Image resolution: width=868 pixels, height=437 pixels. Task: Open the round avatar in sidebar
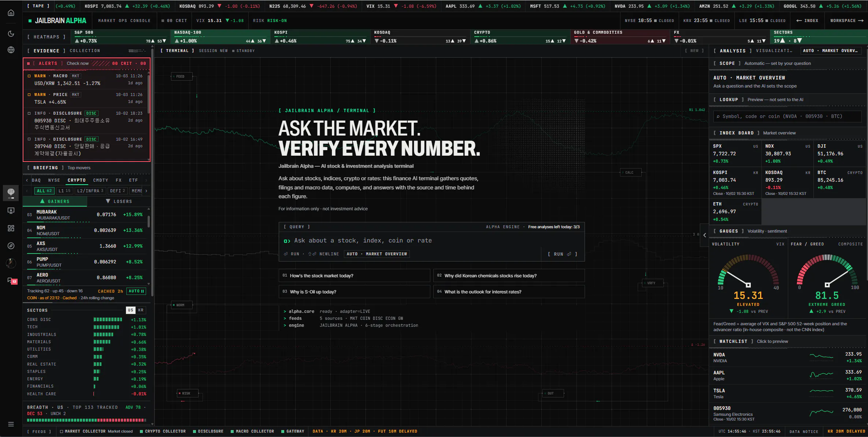point(11,263)
